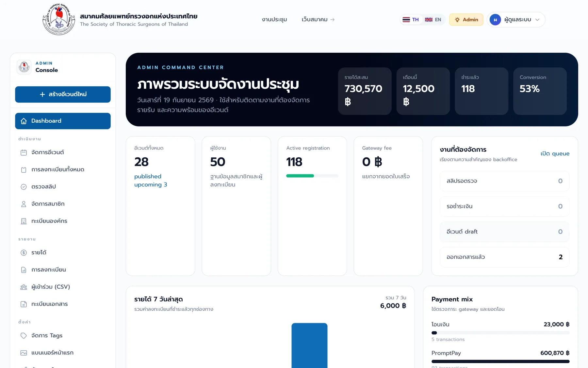
Task: Click the โอนเงิน payment mix bar
Action: (x=500, y=333)
